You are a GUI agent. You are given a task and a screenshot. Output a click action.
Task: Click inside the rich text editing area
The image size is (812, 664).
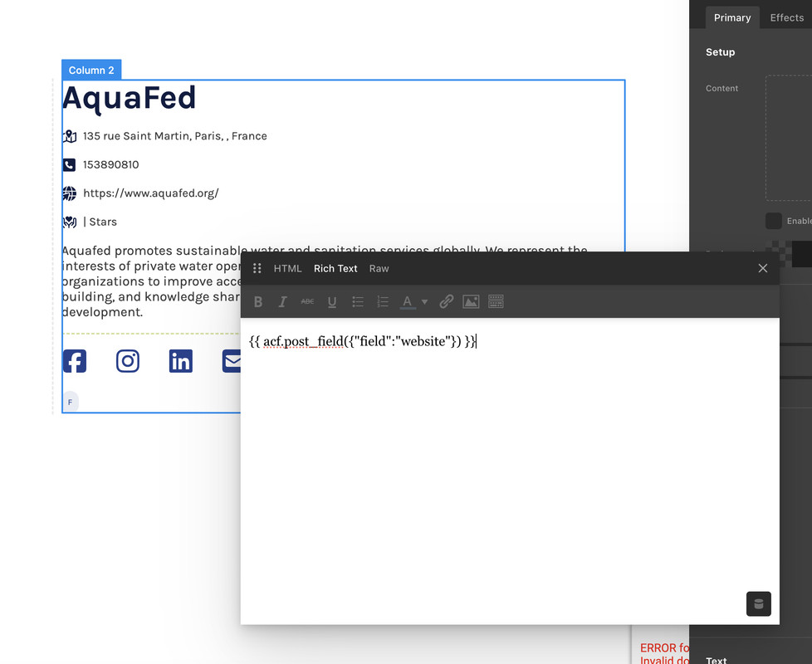pos(510,471)
